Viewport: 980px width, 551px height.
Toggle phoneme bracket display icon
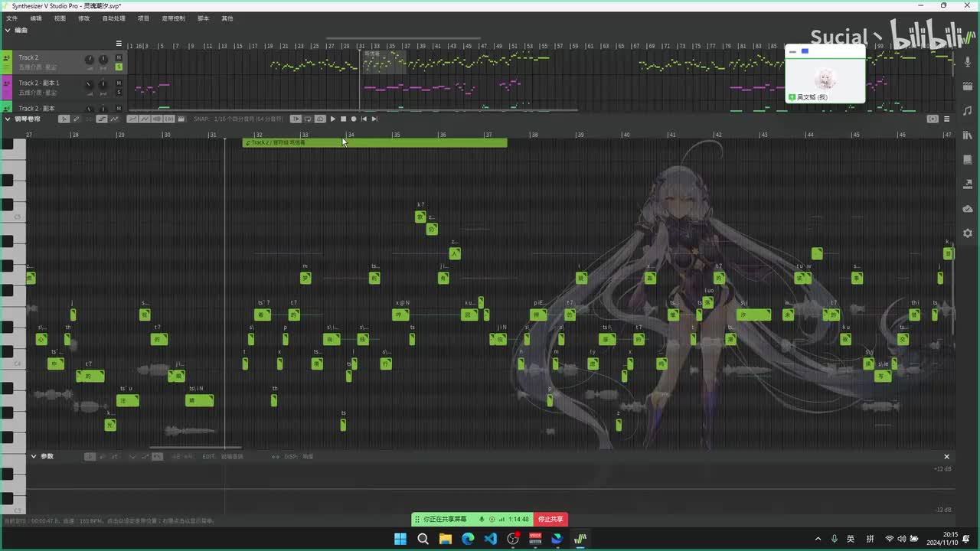click(x=168, y=119)
